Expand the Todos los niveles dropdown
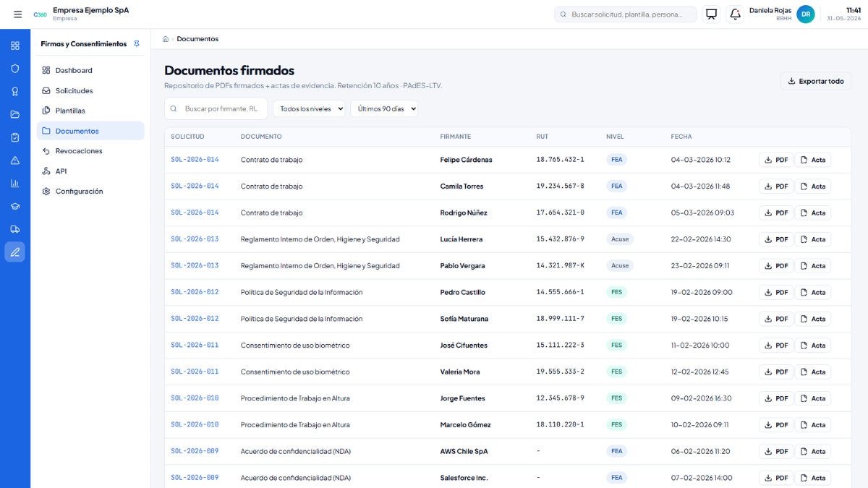Viewport: 868px width, 488px height. [309, 109]
